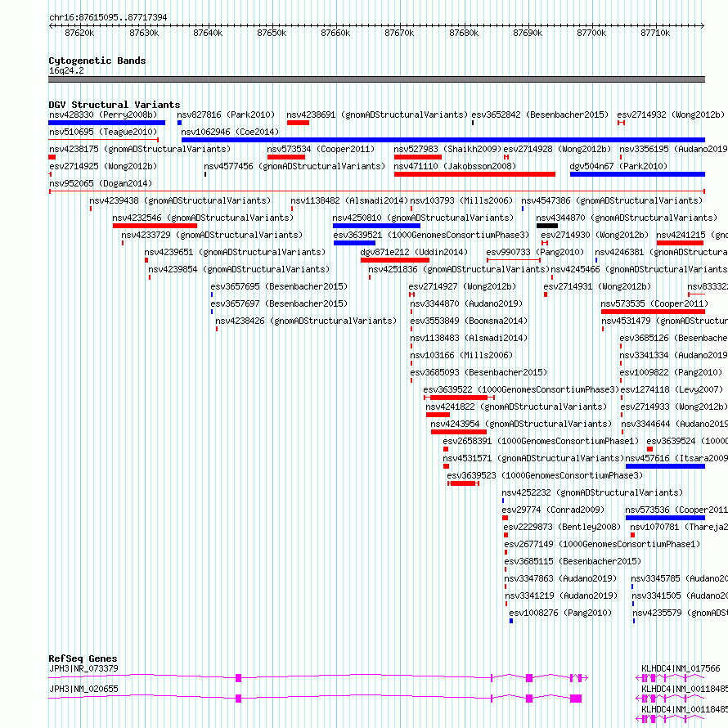Open esv990733 (Pang2010) variant label
The image size is (728, 728).
pos(535,252)
